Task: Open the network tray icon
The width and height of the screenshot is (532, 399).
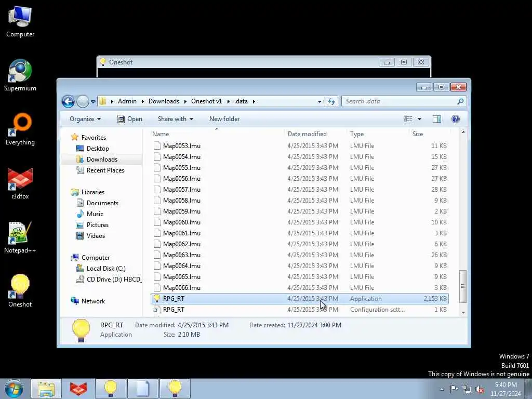Action: pyautogui.click(x=467, y=389)
